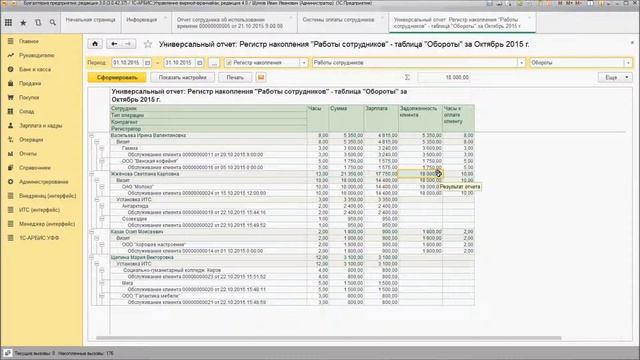The width and height of the screenshot is (640, 360).
Task: Open 1С-АРБИС УФФ in sidebar
Action: [39, 238]
